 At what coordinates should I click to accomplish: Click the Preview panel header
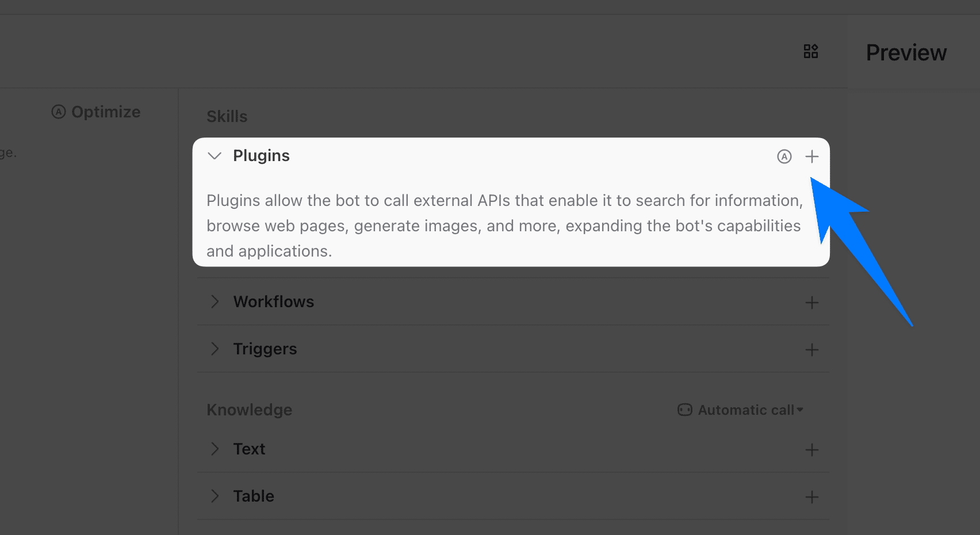point(906,53)
